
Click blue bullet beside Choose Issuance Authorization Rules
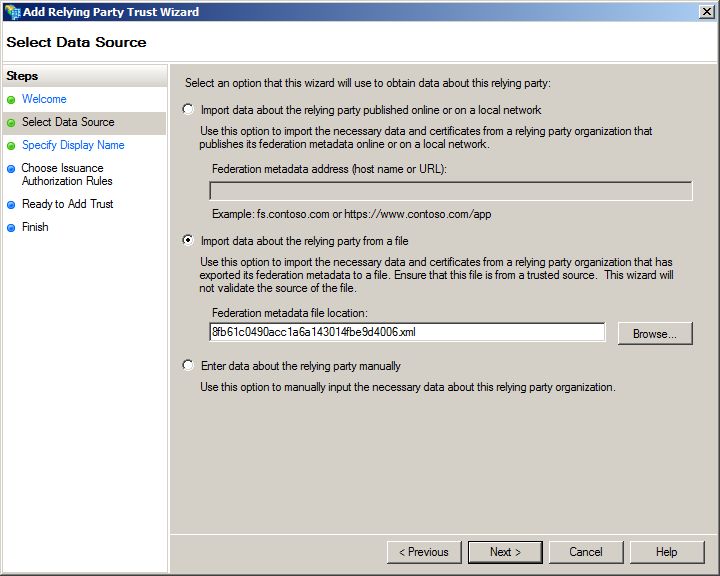click(x=11, y=169)
